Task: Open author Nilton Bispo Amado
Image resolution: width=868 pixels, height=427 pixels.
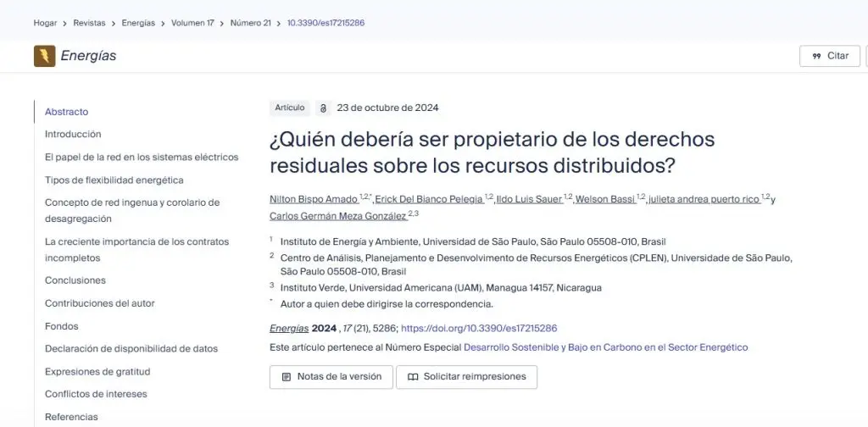Action: (314, 200)
